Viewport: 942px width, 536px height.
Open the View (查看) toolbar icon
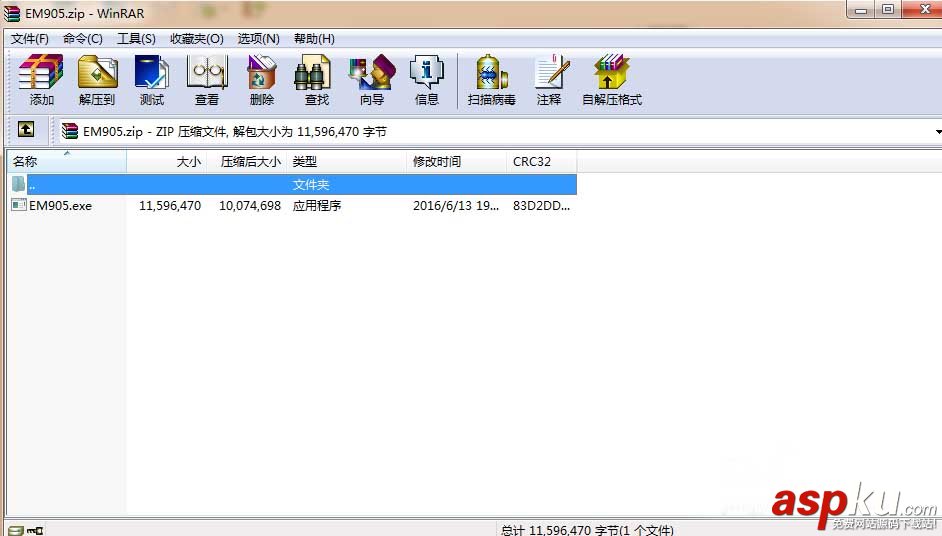207,80
